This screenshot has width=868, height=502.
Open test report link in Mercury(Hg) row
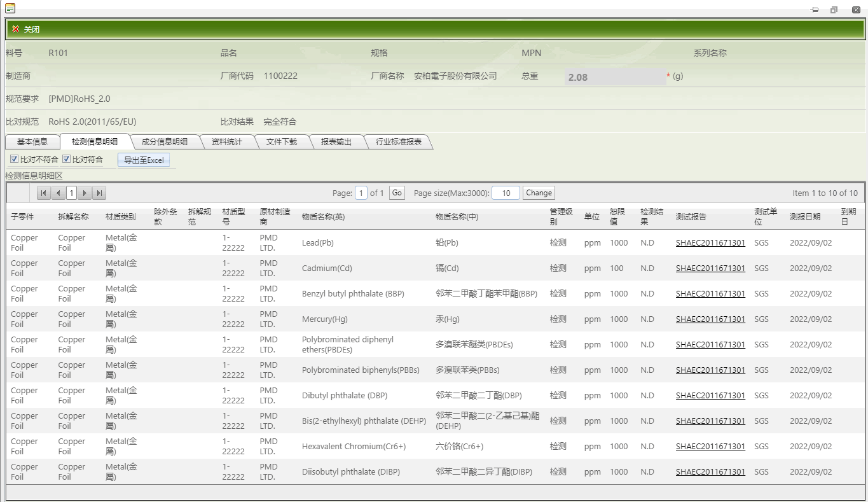(x=710, y=319)
